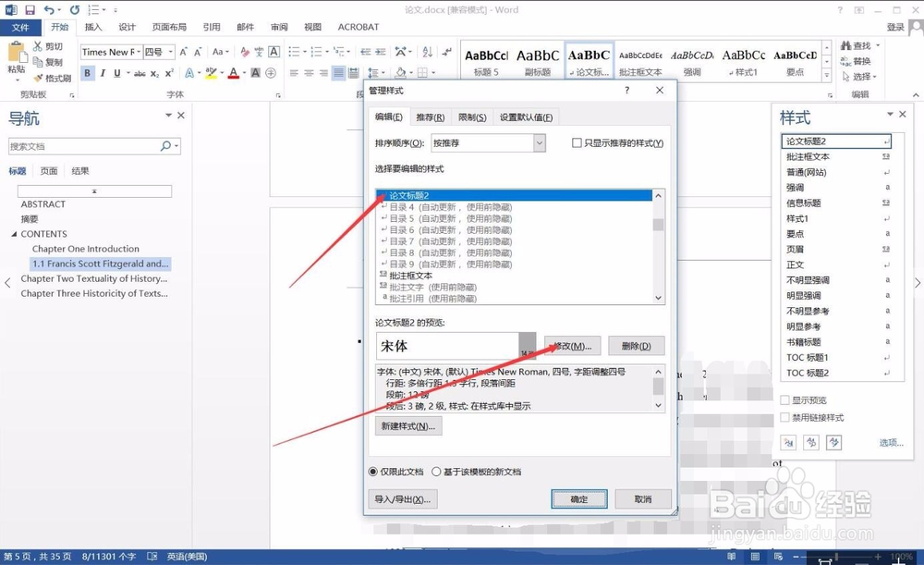
Task: Click the Sort (A-Z) icon
Action: (428, 52)
